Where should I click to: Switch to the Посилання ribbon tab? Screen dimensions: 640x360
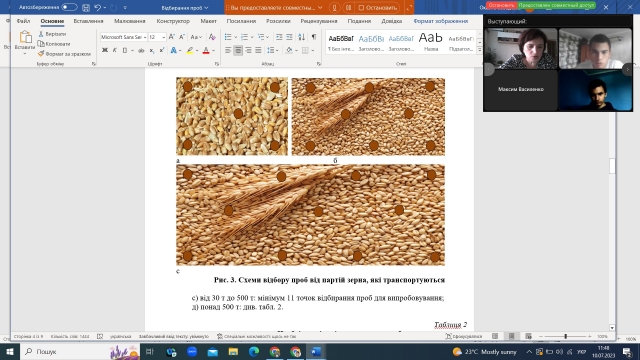241,21
